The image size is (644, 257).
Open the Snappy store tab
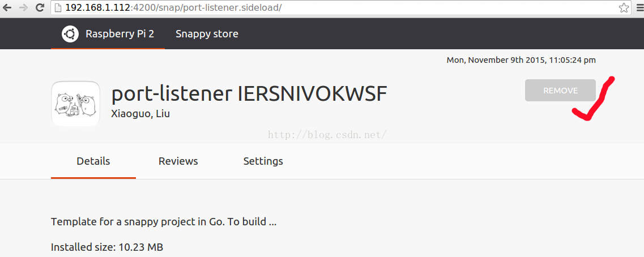pyautogui.click(x=207, y=33)
